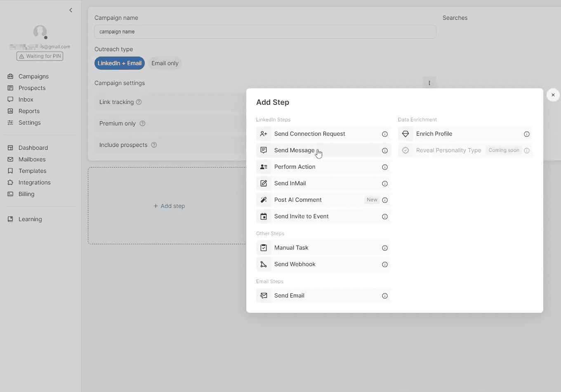
Task: Select the Manual Task step icon
Action: [x=264, y=248]
